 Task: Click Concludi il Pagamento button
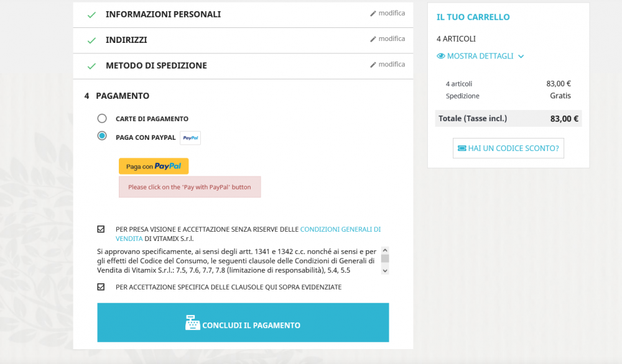click(243, 322)
